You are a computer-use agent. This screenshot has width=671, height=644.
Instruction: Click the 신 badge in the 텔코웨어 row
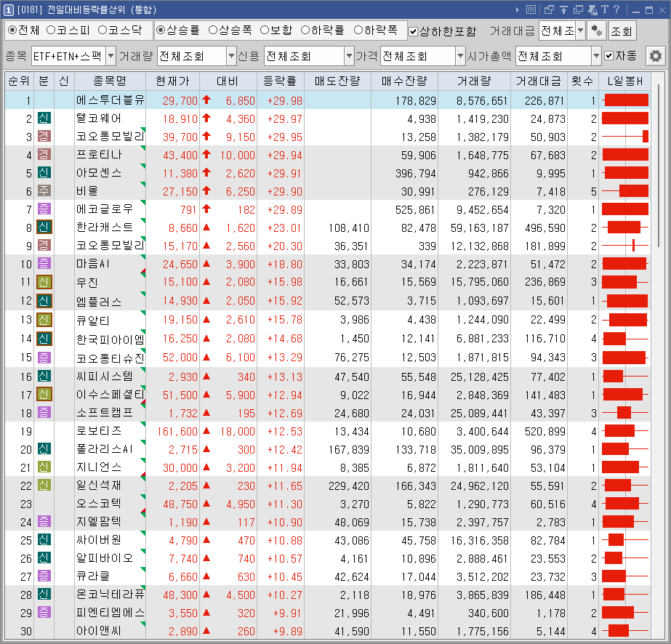point(44,118)
